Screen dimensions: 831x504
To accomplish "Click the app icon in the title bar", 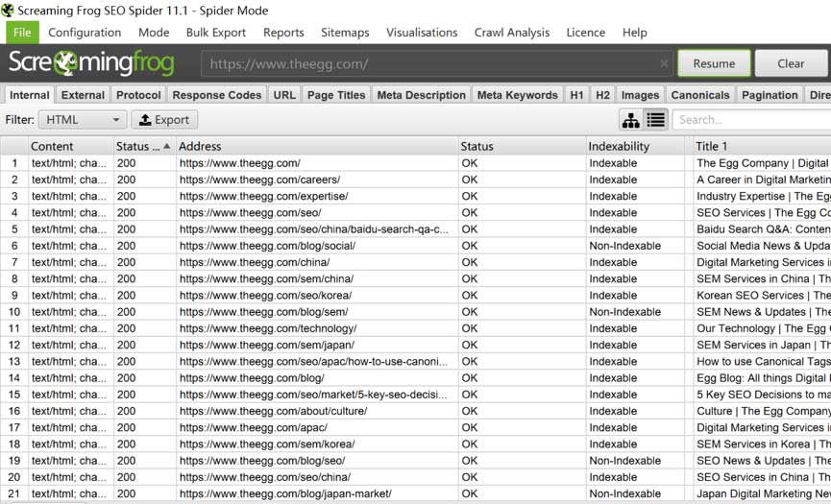I will [8, 10].
